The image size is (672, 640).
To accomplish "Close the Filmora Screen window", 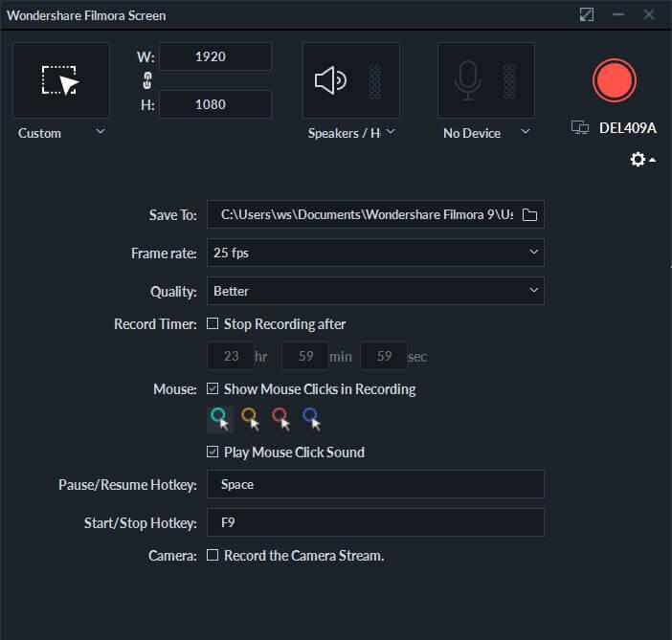I will click(649, 15).
